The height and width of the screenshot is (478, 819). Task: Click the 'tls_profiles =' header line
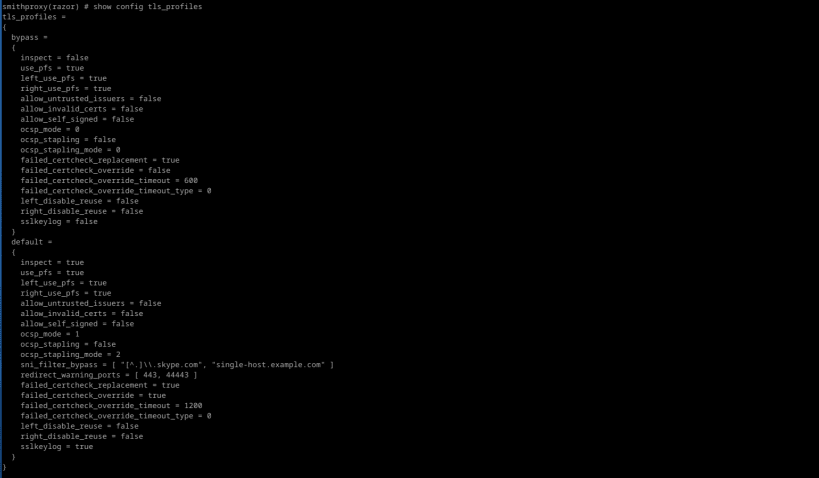pyautogui.click(x=34, y=17)
